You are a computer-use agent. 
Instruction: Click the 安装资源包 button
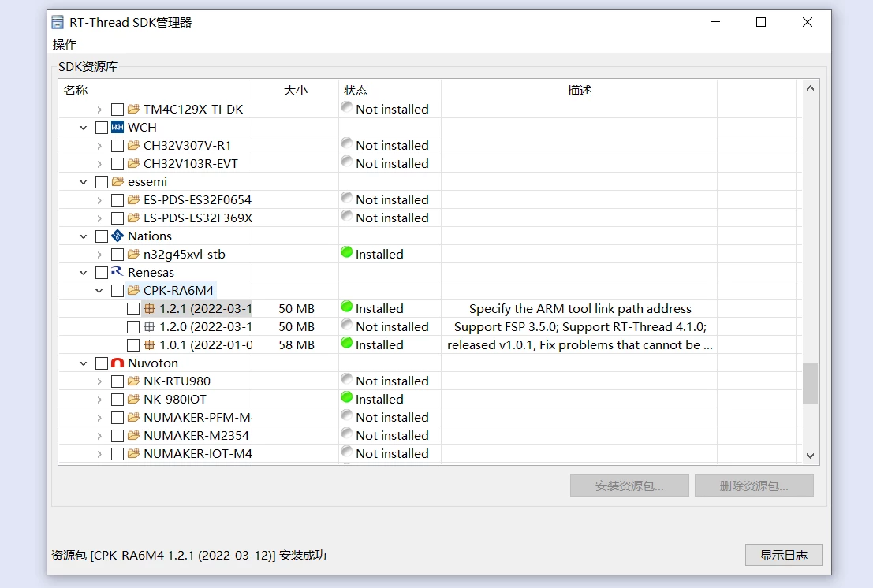[x=629, y=486]
